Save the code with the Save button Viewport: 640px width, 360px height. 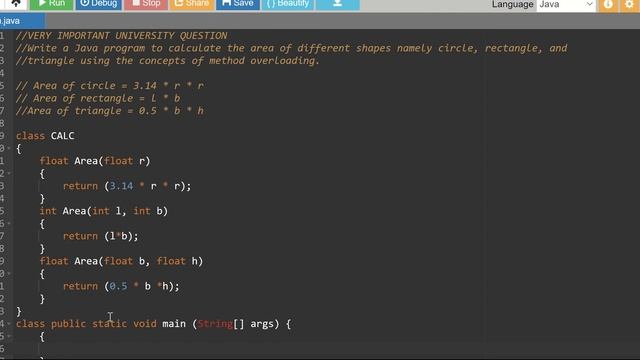coord(238,4)
